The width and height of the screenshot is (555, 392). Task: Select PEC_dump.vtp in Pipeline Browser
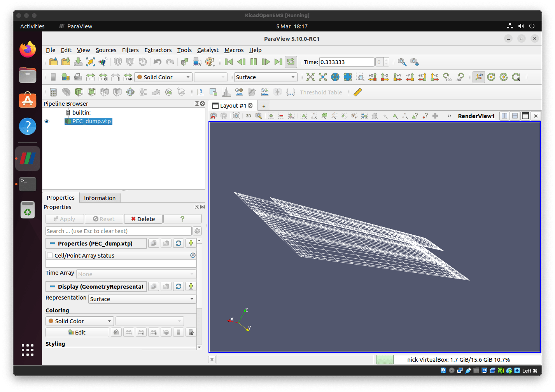[89, 121]
